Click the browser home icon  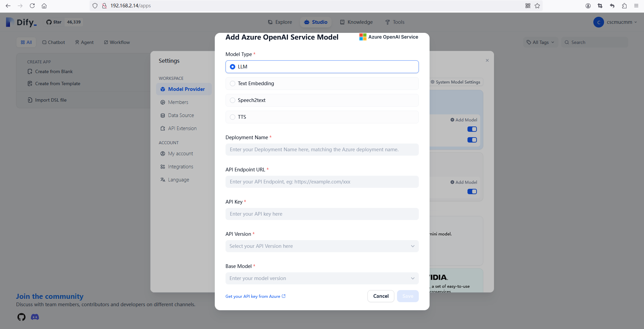[x=44, y=6]
